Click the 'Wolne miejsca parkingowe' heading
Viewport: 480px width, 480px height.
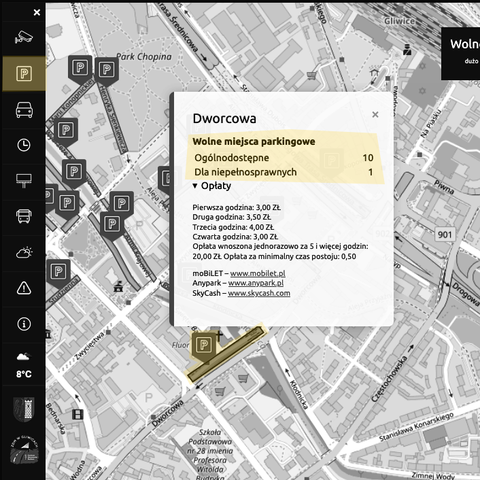pyautogui.click(x=254, y=141)
